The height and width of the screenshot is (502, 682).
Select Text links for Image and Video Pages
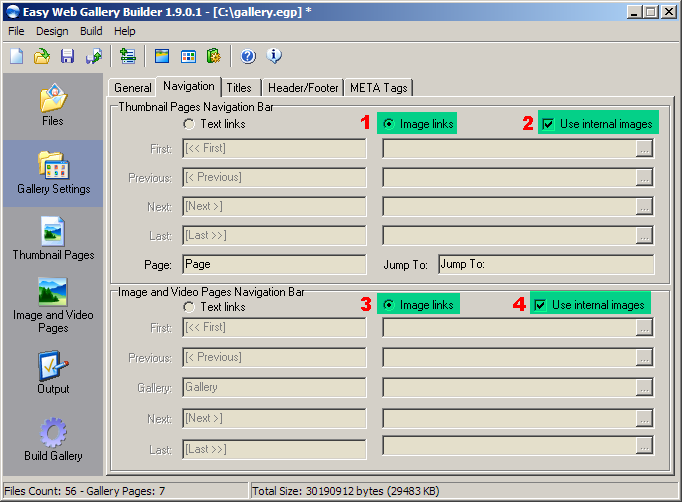(x=214, y=307)
